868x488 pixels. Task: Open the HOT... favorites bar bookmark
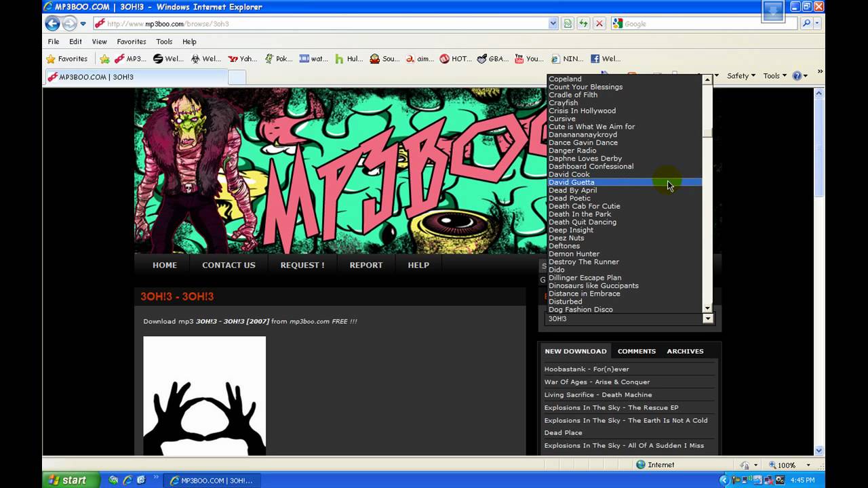[x=456, y=59]
